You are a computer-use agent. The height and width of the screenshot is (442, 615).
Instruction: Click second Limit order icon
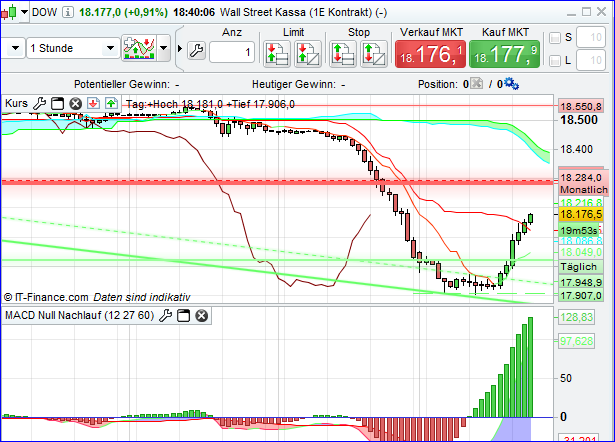point(308,54)
